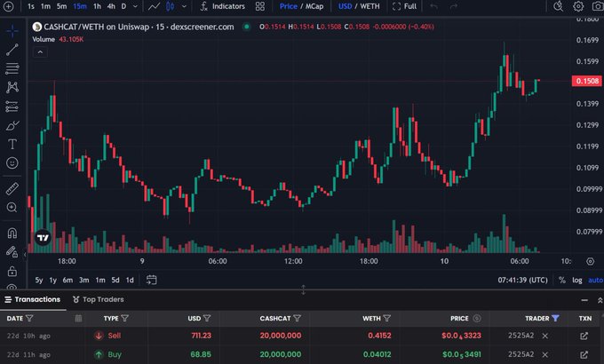The height and width of the screenshot is (364, 604).
Task: Switch chart to MCap view
Action: [x=314, y=6]
